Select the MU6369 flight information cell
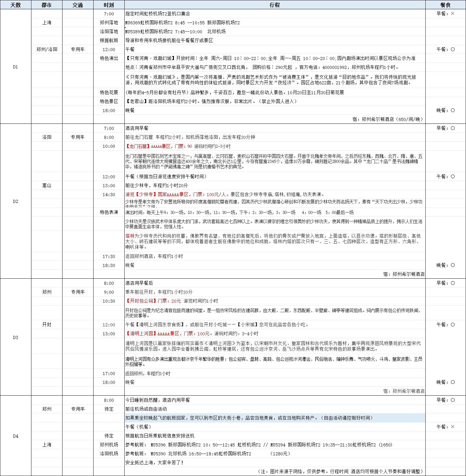The width and height of the screenshot is (466, 476). (182, 22)
